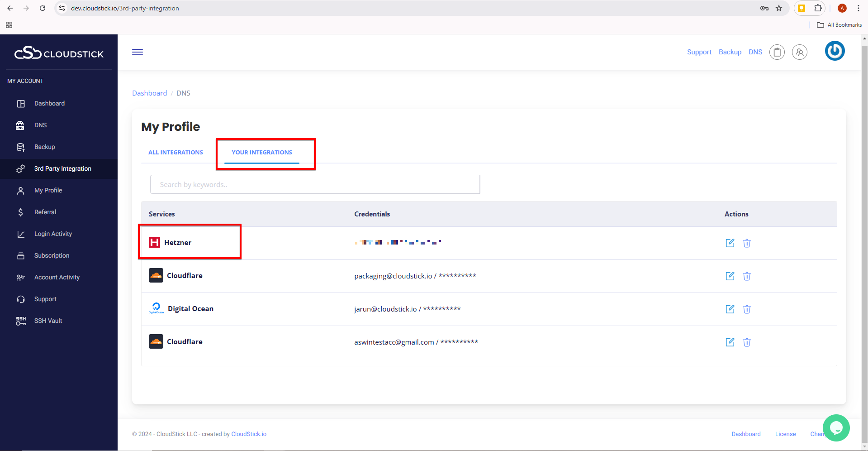Delete the Hetzner integration with trash icon
Image resolution: width=868 pixels, height=451 pixels.
coord(746,243)
